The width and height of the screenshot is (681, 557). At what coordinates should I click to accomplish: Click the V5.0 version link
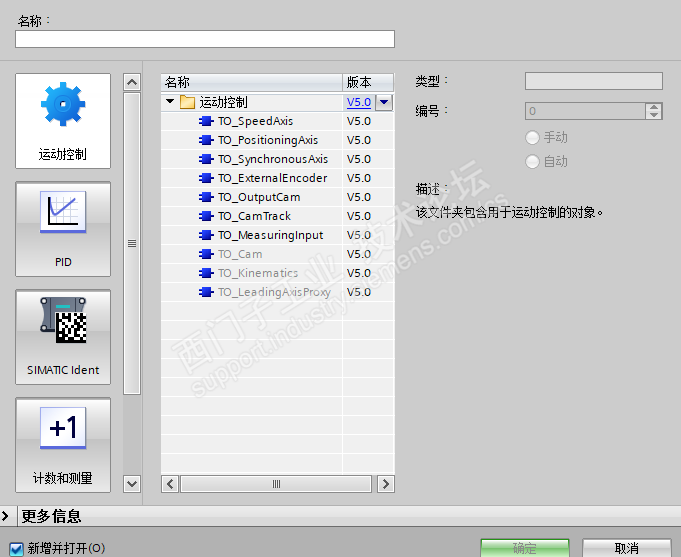tap(359, 103)
